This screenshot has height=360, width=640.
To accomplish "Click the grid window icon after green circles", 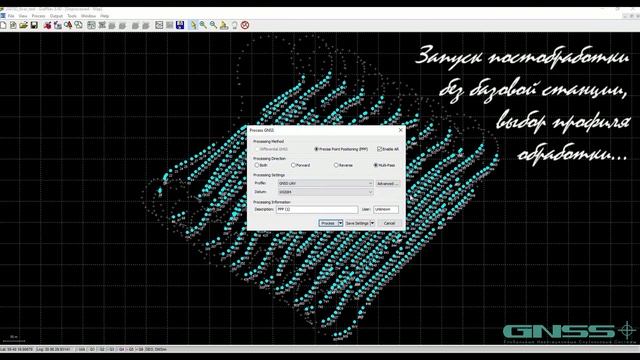I will click(x=91, y=25).
